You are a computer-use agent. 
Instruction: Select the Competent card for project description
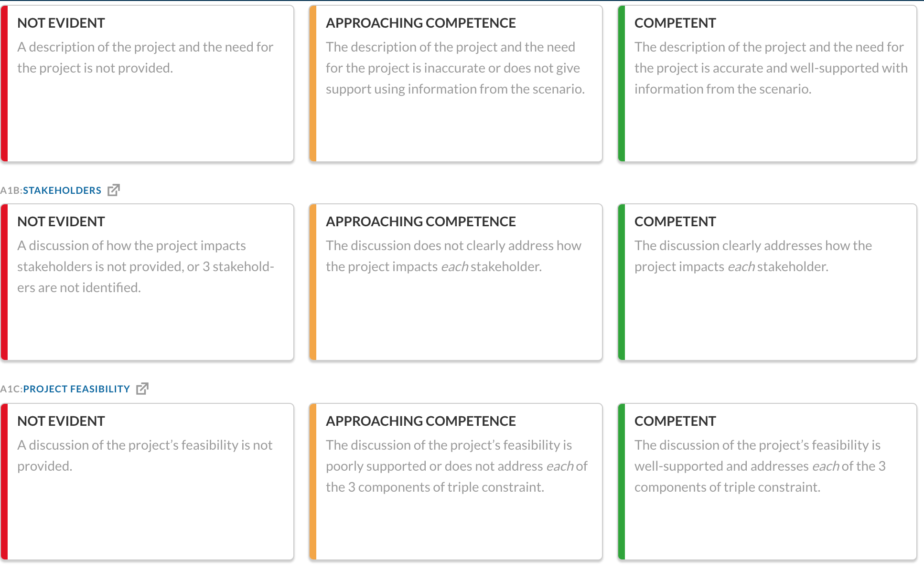tap(767, 84)
